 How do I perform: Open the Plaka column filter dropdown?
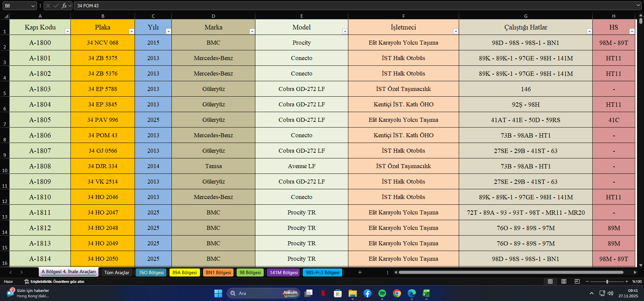[132, 32]
